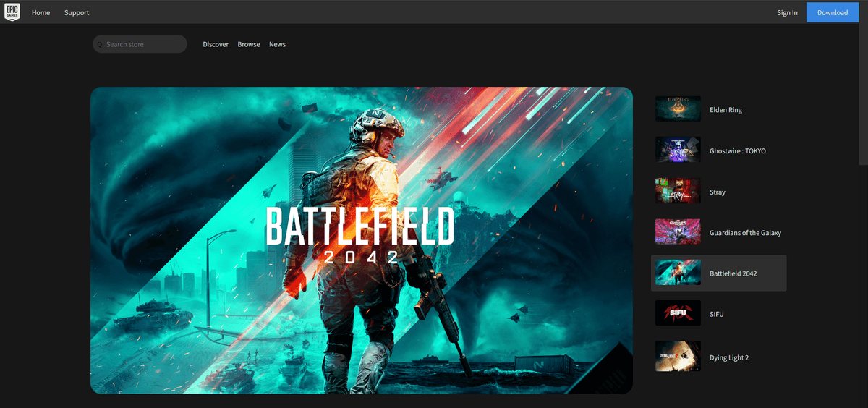
Task: Click the Battlefield 2042 thumbnail in sidebar
Action: (678, 273)
